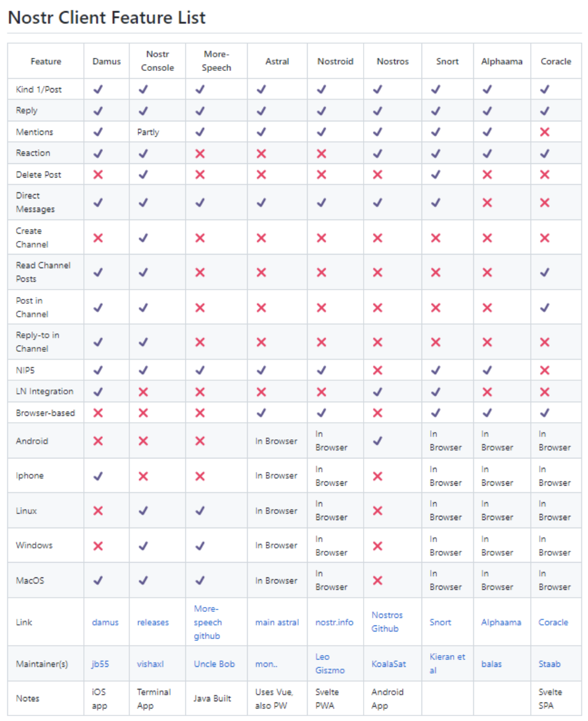Viewport: 588px width, 721px height.
Task: Open the Nostros Github link
Action: [386, 622]
